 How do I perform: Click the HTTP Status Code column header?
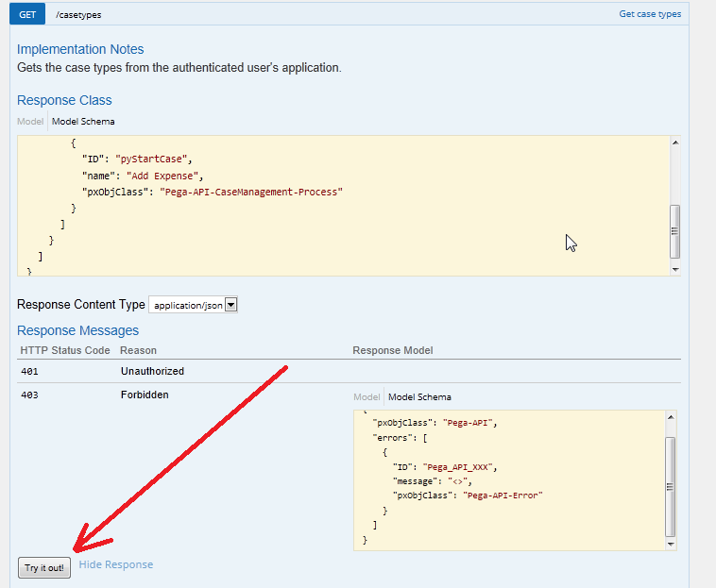(x=65, y=350)
